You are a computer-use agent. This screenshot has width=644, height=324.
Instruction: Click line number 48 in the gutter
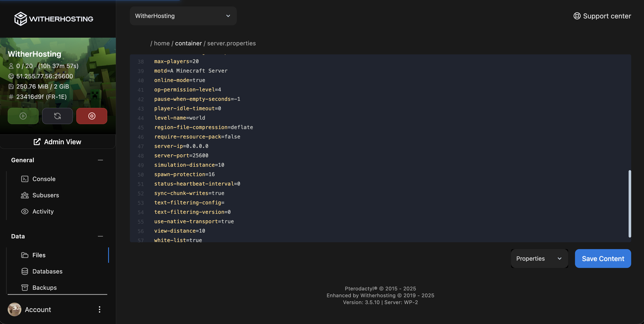pos(140,156)
